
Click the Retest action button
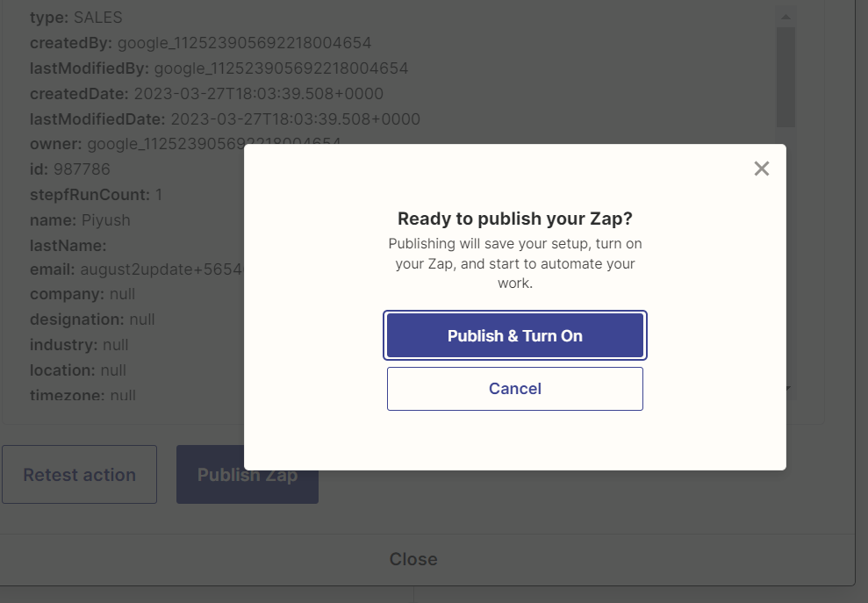(x=79, y=475)
